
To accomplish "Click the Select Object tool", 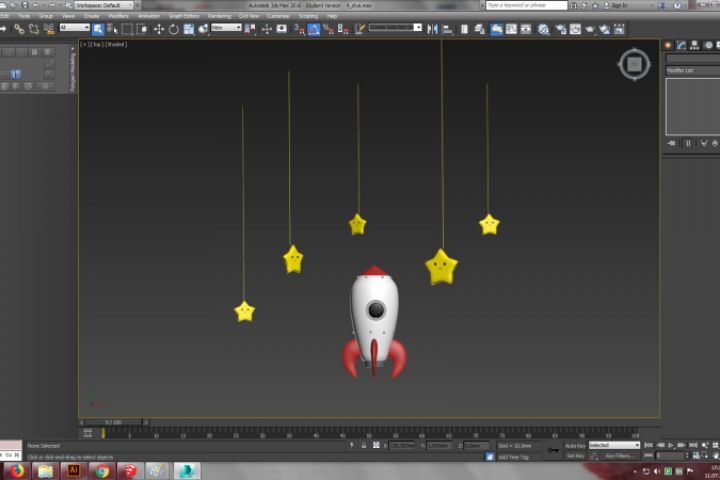I will [x=98, y=29].
